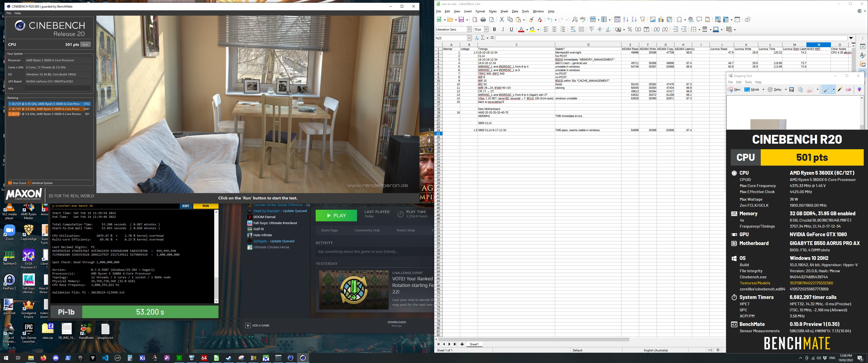Toggle Underline formatting in Calc

click(511, 30)
